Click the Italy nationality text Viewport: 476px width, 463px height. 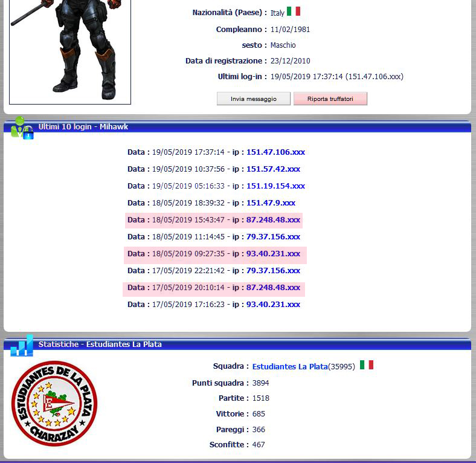point(277,13)
